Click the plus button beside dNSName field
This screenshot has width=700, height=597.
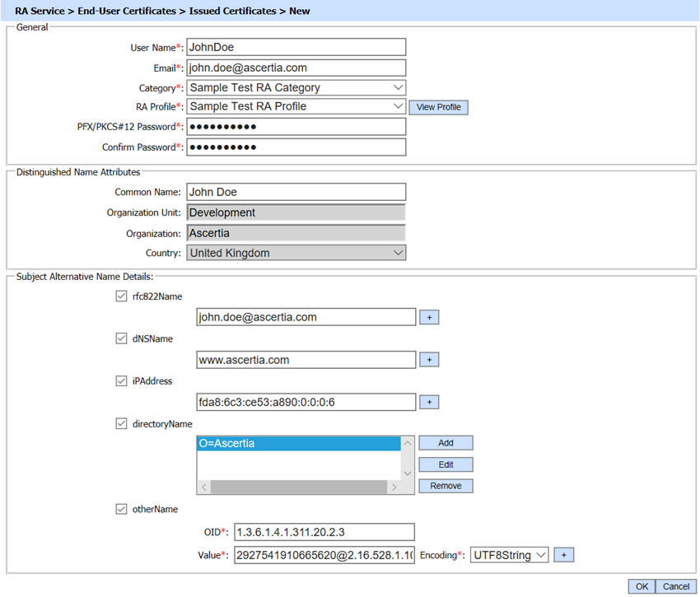pos(429,360)
